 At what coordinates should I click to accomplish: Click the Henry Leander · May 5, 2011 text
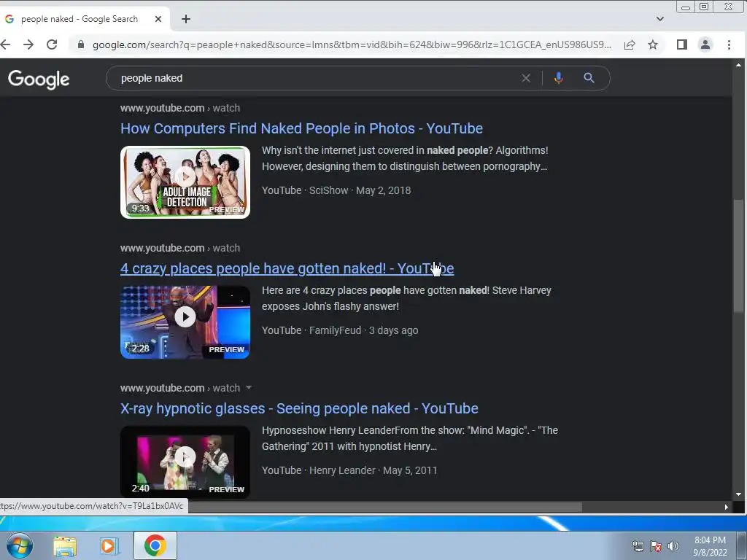(x=373, y=470)
